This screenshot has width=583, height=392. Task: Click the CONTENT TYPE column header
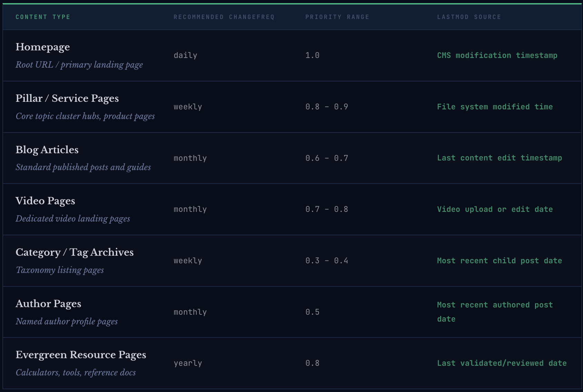pos(42,17)
